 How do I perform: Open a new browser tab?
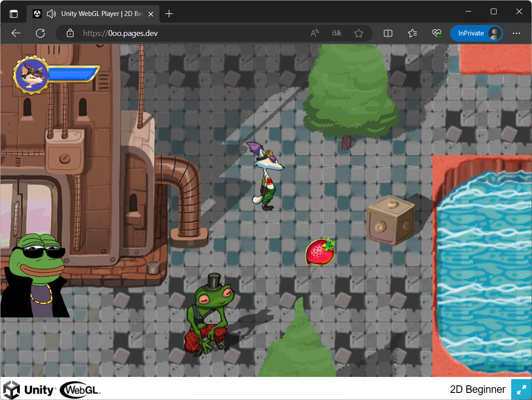pyautogui.click(x=169, y=14)
